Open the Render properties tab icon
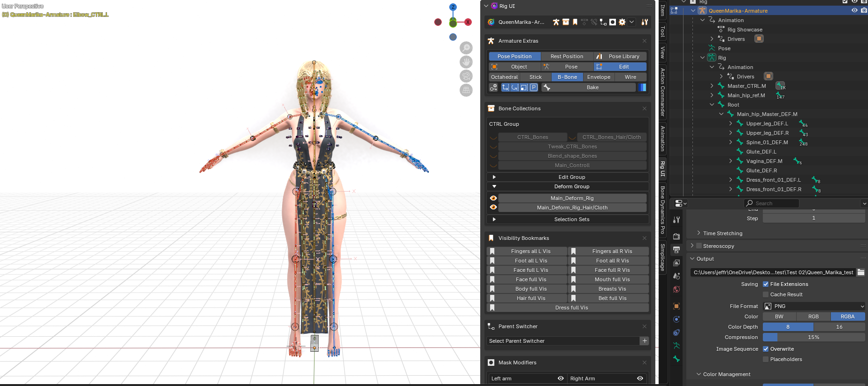868x386 pixels. (x=676, y=237)
